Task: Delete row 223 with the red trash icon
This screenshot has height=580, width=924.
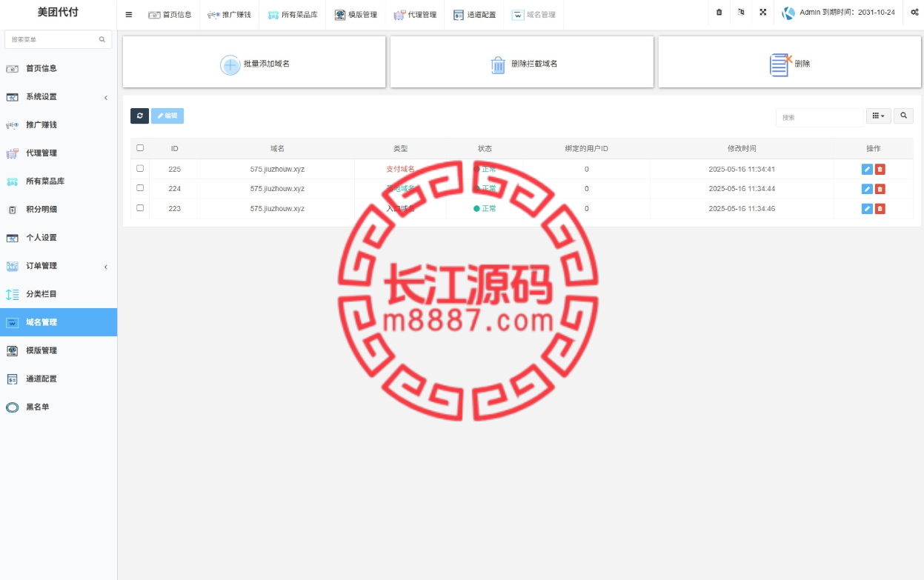Action: pyautogui.click(x=880, y=209)
